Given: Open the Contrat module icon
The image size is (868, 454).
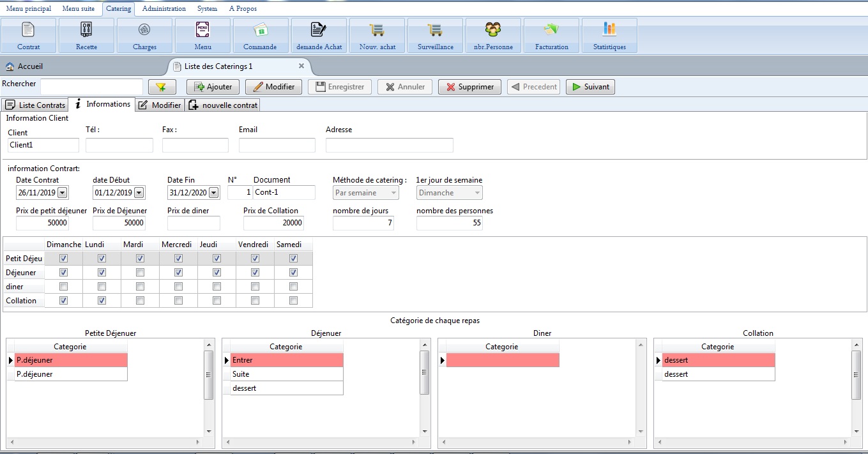Looking at the screenshot, I should coord(28,30).
